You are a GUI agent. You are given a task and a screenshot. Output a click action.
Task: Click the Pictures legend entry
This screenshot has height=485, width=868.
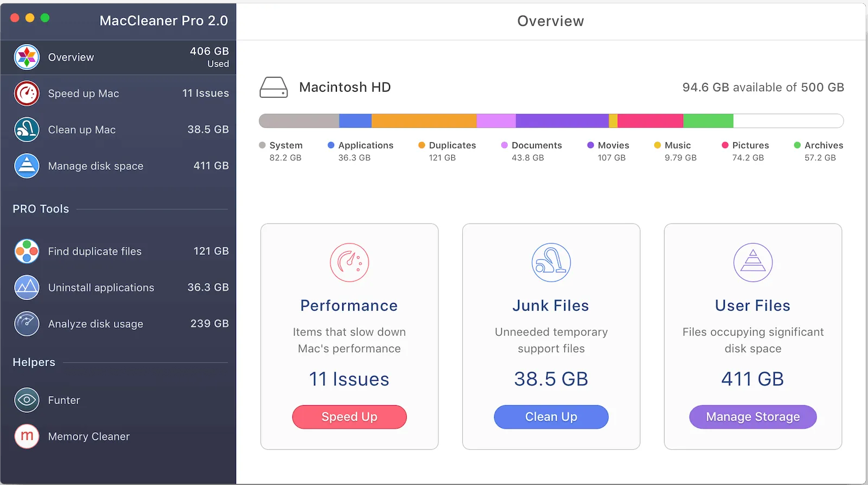pyautogui.click(x=750, y=145)
